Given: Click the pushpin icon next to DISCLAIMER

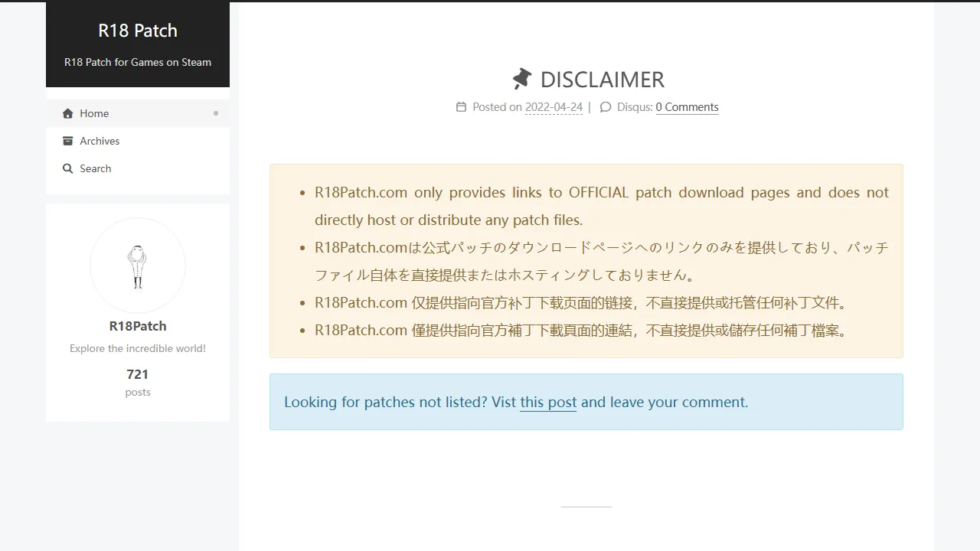Looking at the screenshot, I should coord(521,78).
